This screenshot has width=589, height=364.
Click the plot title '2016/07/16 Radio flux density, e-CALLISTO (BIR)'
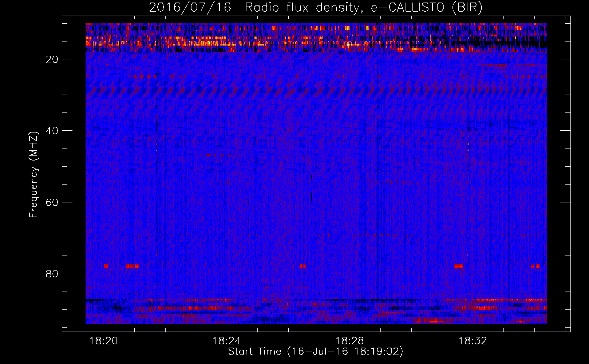[x=316, y=8]
